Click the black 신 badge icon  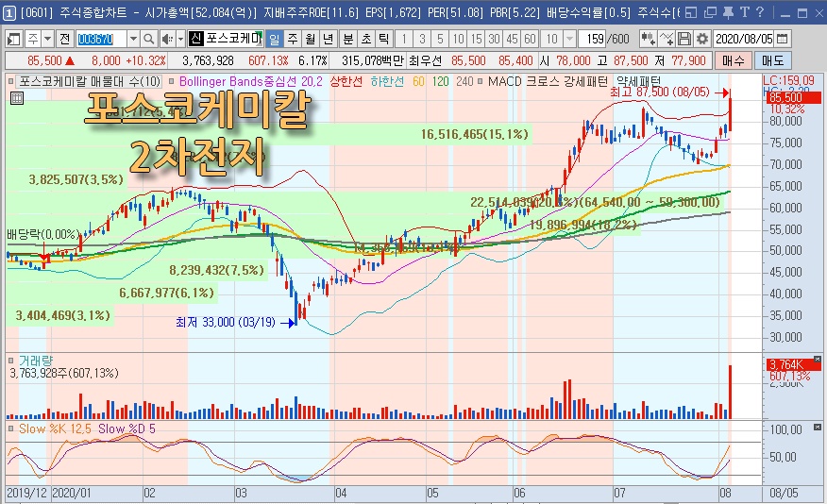point(195,39)
